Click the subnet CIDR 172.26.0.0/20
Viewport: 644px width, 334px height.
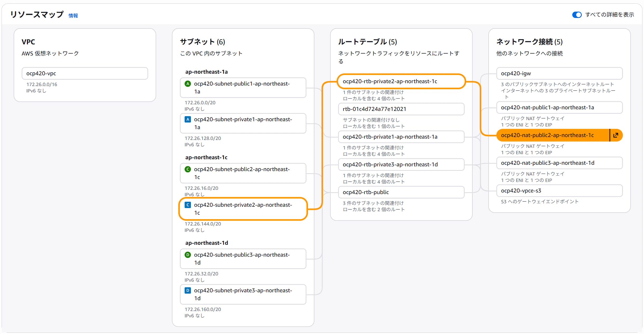point(200,103)
